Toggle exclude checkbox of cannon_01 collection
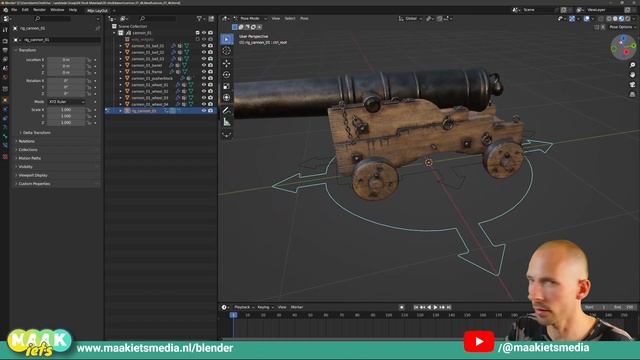Viewport: 640px width, 360px height. [198, 33]
